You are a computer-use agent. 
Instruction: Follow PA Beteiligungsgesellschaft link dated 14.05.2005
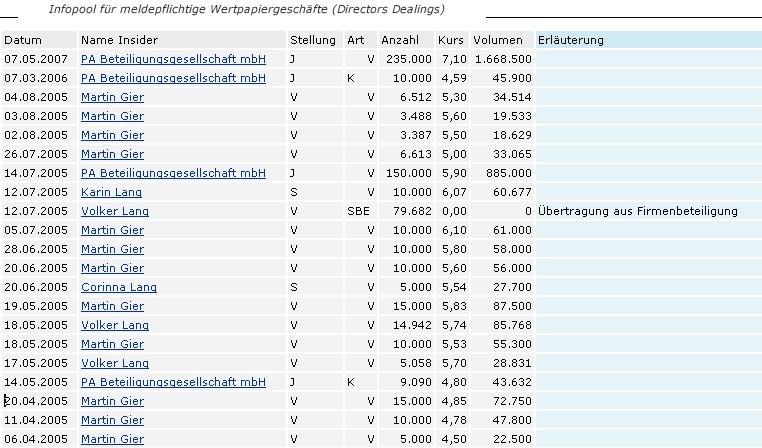pos(173,382)
